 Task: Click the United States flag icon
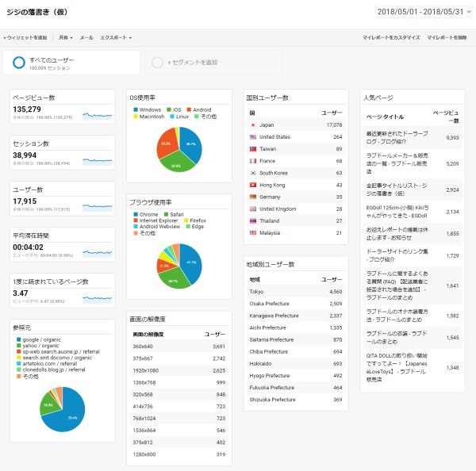[253, 137]
